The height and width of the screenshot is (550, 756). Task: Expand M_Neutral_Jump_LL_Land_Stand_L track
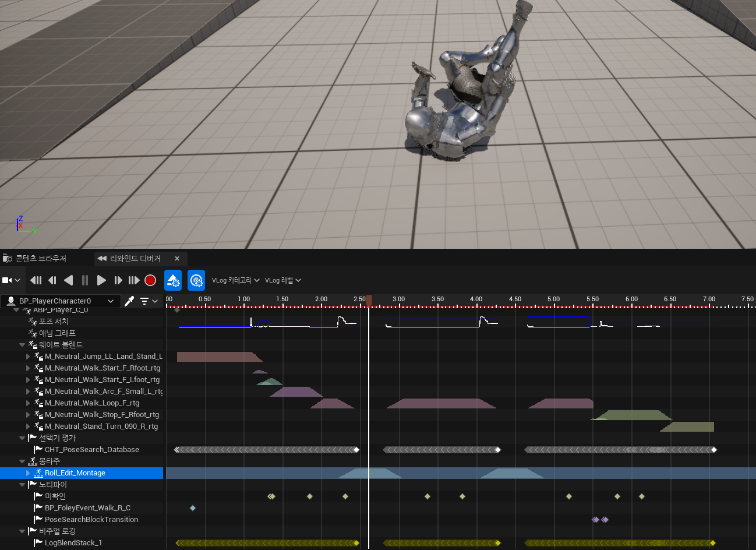pos(28,356)
